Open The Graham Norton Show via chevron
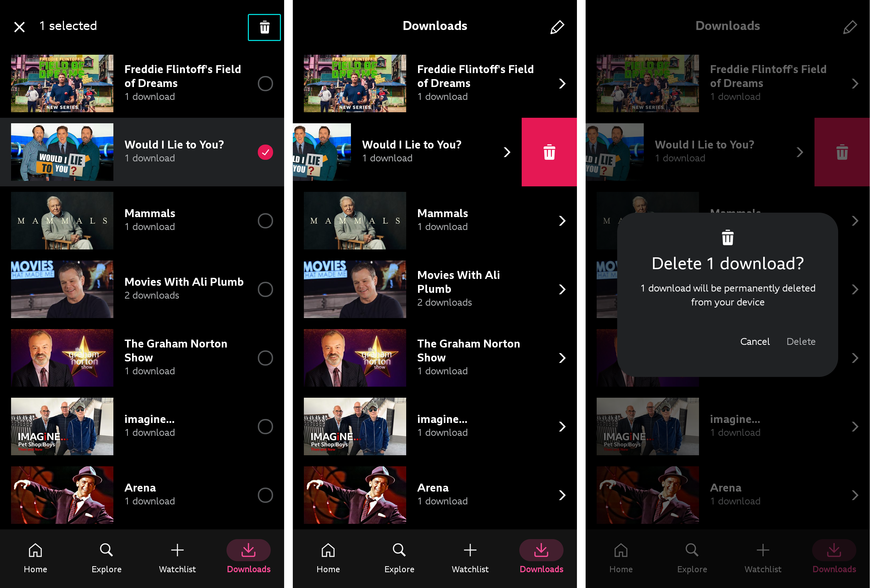This screenshot has height=588, width=870. 562,358
